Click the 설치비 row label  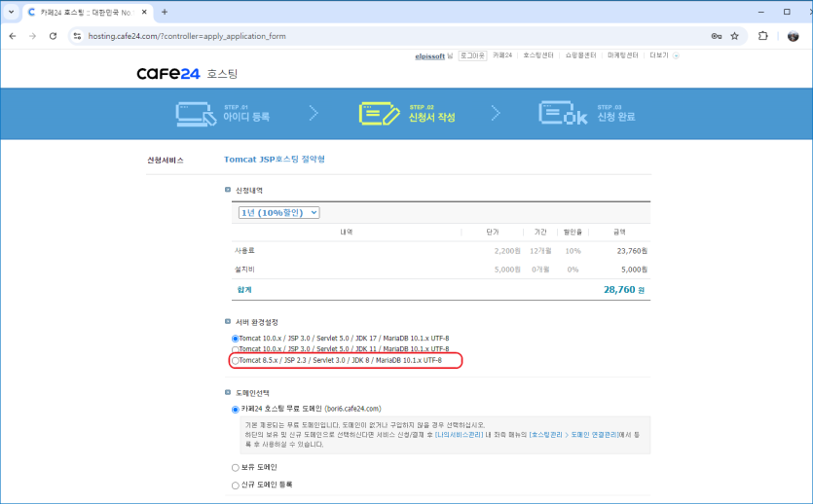pos(244,270)
